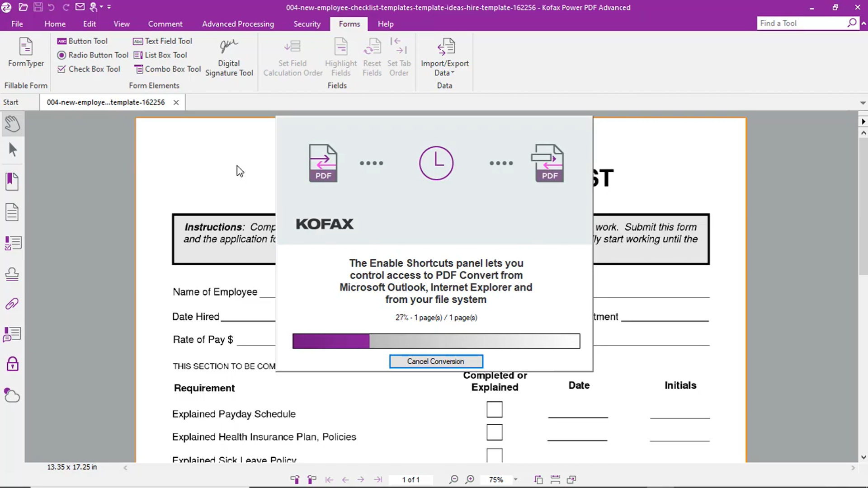868x488 pixels.
Task: Check the Explained Payday Schedule checkbox
Action: pos(495,409)
